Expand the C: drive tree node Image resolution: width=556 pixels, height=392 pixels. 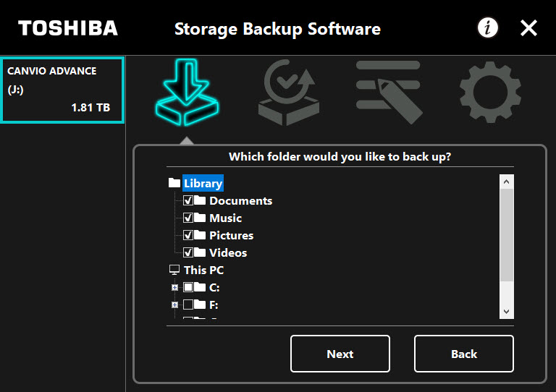tap(174, 287)
